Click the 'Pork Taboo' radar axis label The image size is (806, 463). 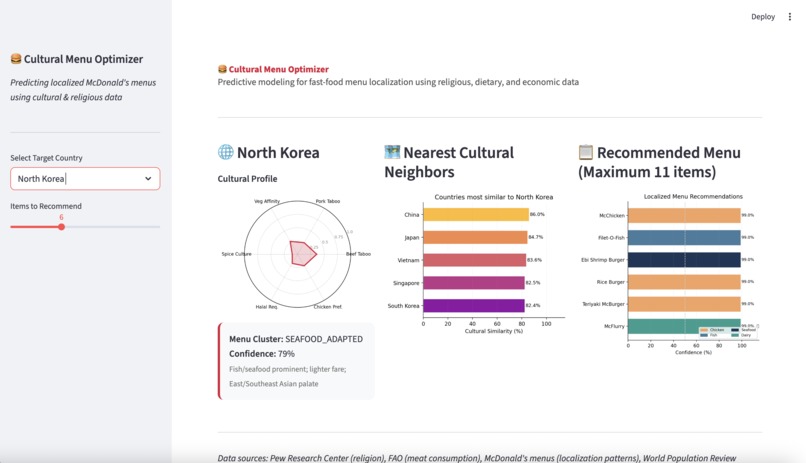(328, 201)
